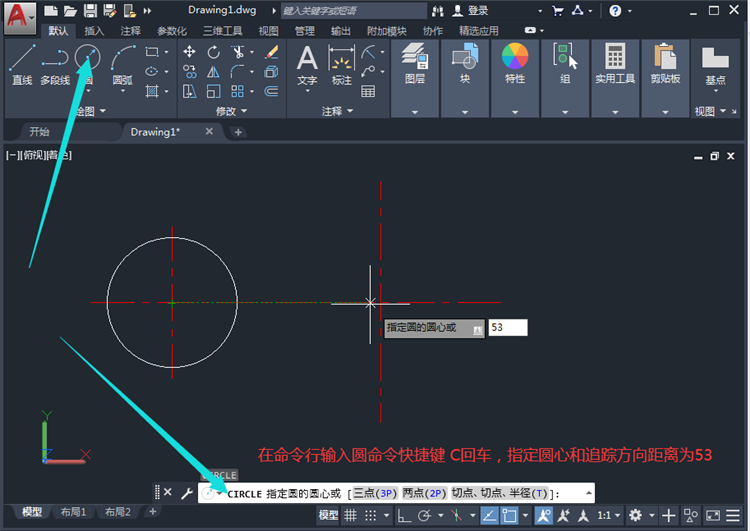Viewport: 750px width, 531px height.
Task: Select the 2P (两点) command option
Action: point(425,493)
